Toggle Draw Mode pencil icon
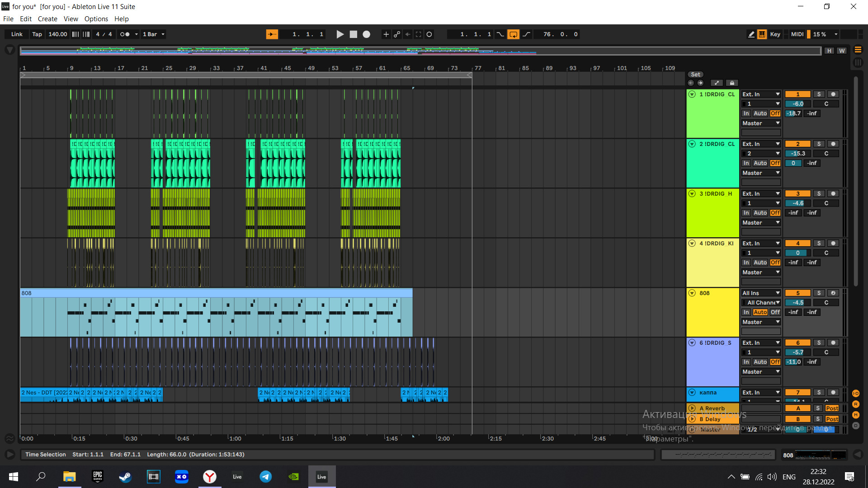Image resolution: width=868 pixels, height=488 pixels. coord(751,34)
